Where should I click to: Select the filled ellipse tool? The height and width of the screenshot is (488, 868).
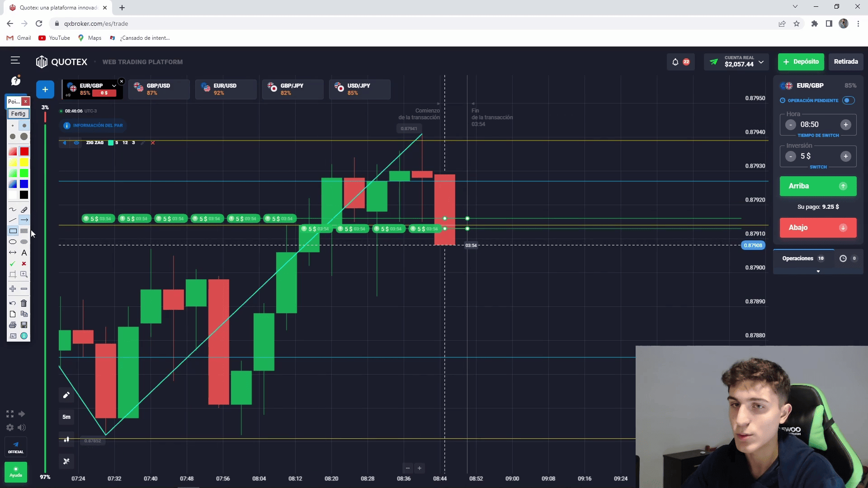(24, 242)
